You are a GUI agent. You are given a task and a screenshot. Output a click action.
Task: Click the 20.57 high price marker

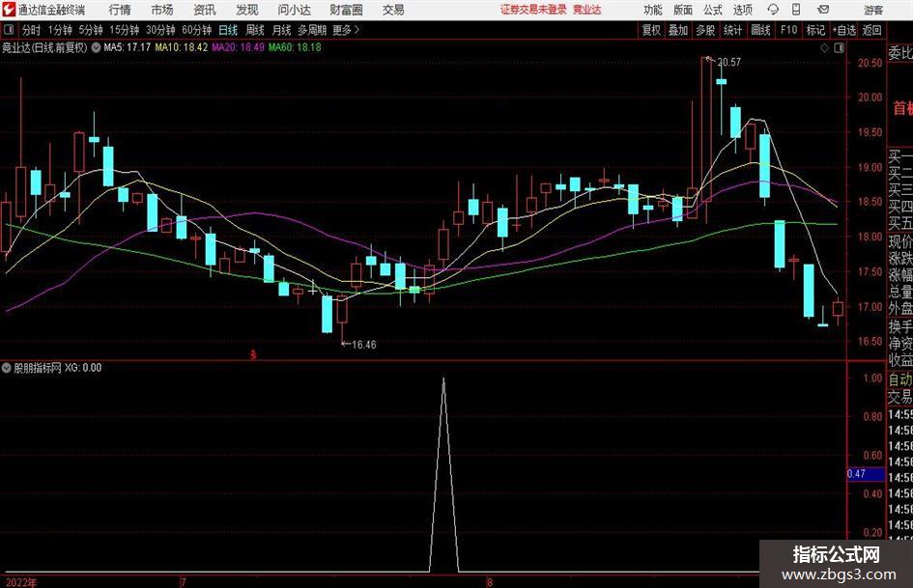tap(728, 62)
